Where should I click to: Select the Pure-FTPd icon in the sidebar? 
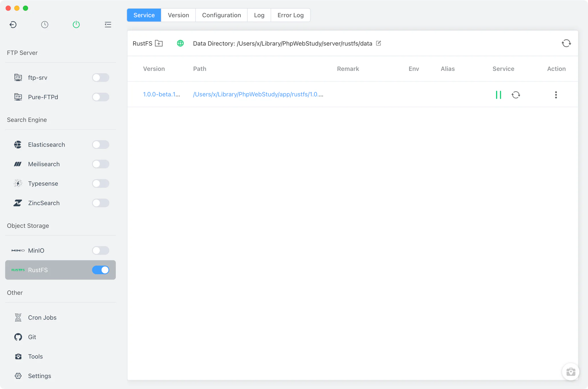(18, 97)
